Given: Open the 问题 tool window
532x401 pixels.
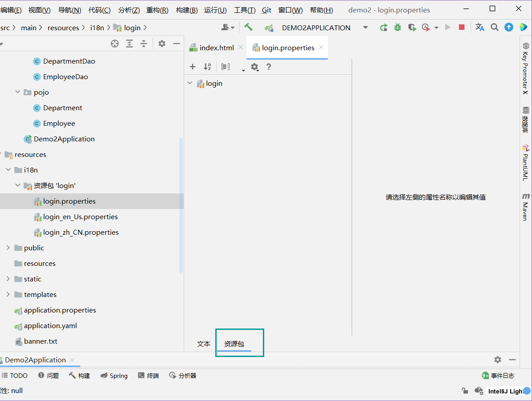Looking at the screenshot, I should coord(49,376).
